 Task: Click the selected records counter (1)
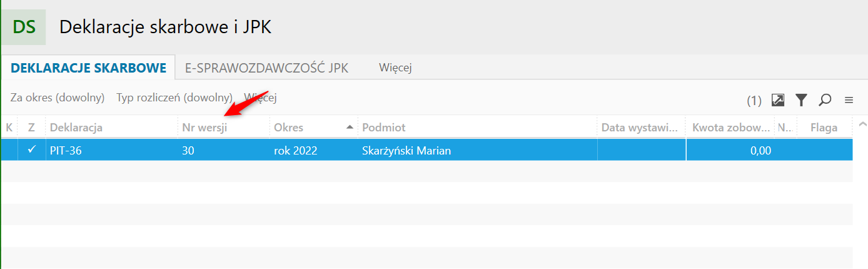754,100
